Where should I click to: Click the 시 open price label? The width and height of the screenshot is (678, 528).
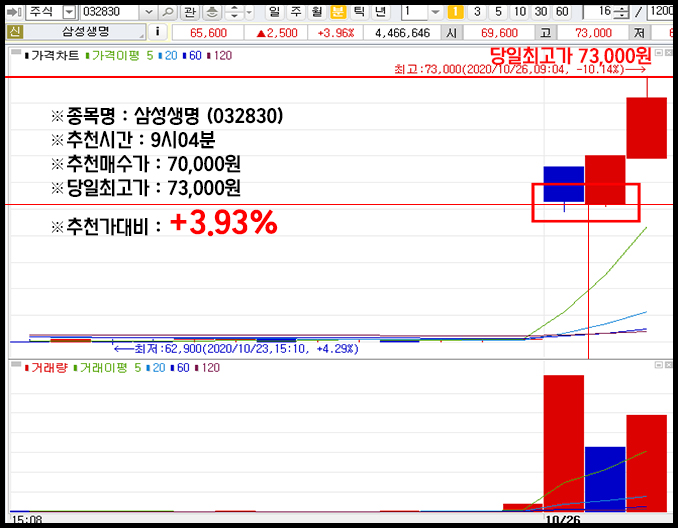click(x=451, y=32)
